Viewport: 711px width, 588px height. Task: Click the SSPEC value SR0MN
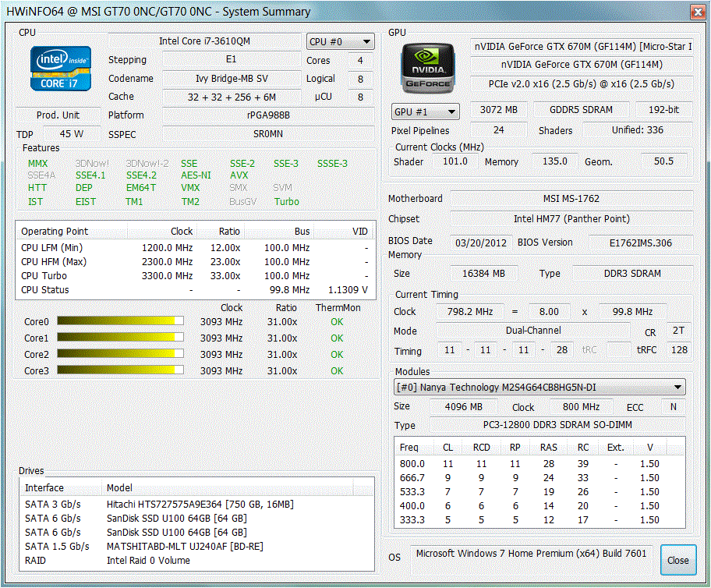[268, 134]
